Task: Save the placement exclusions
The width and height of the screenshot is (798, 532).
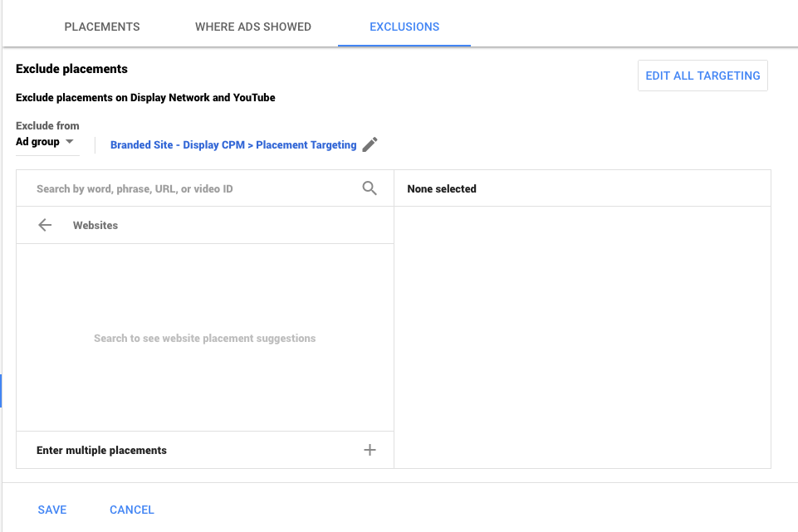Action: [x=52, y=510]
